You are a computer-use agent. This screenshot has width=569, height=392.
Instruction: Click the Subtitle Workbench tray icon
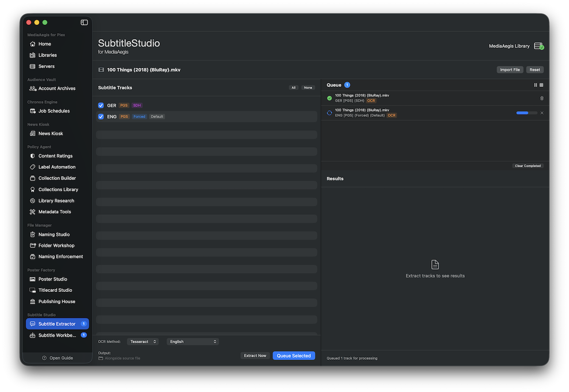point(32,335)
